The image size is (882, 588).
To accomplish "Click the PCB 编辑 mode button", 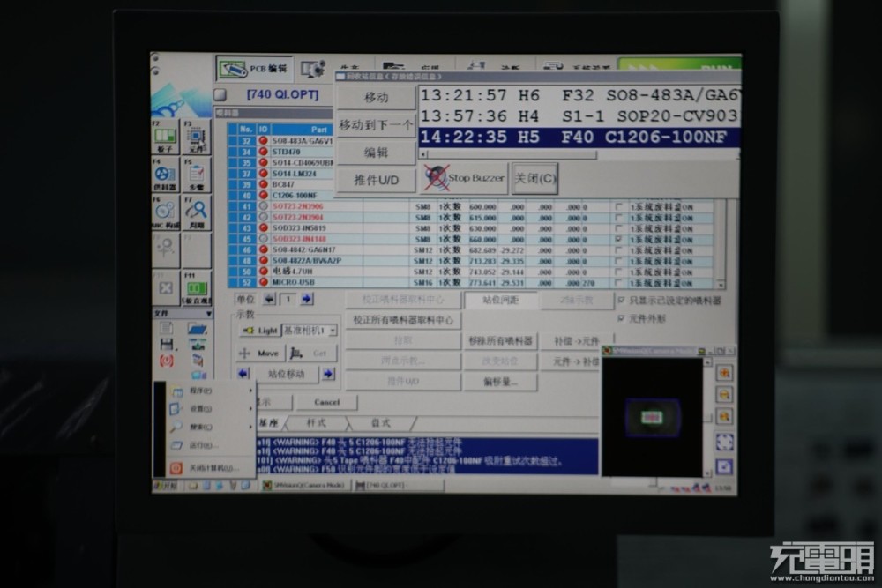I will [x=255, y=69].
